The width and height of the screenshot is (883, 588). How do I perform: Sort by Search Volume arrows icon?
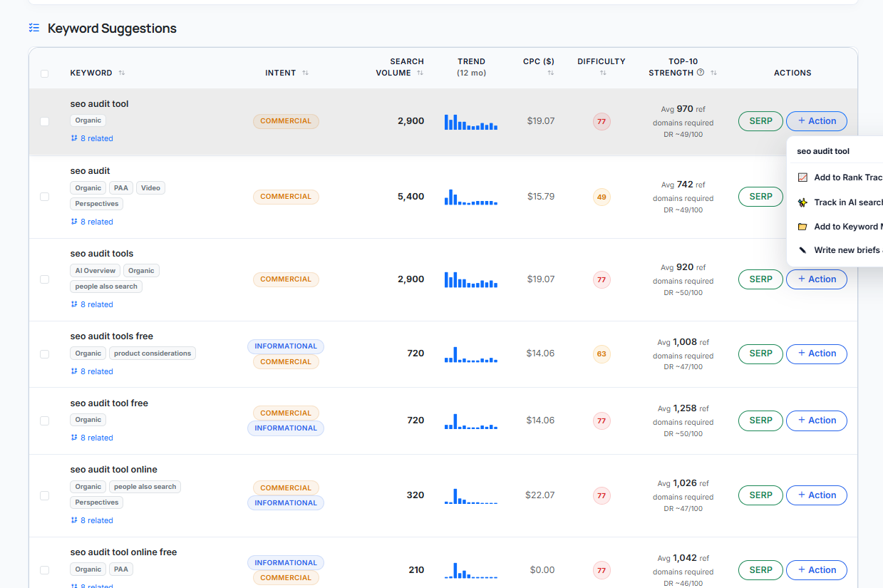coord(420,73)
